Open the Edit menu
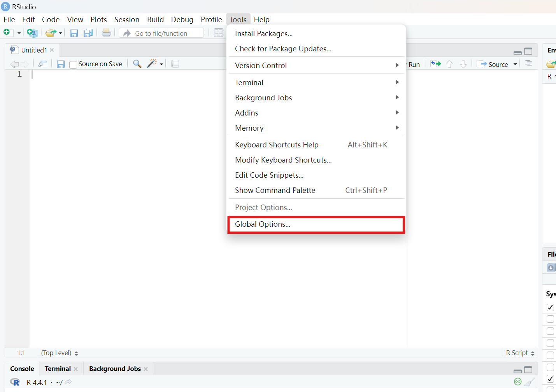The height and width of the screenshot is (392, 556). [28, 19]
